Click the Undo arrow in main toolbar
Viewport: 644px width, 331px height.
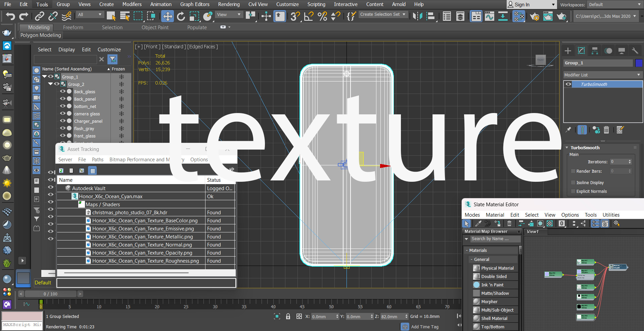10,16
